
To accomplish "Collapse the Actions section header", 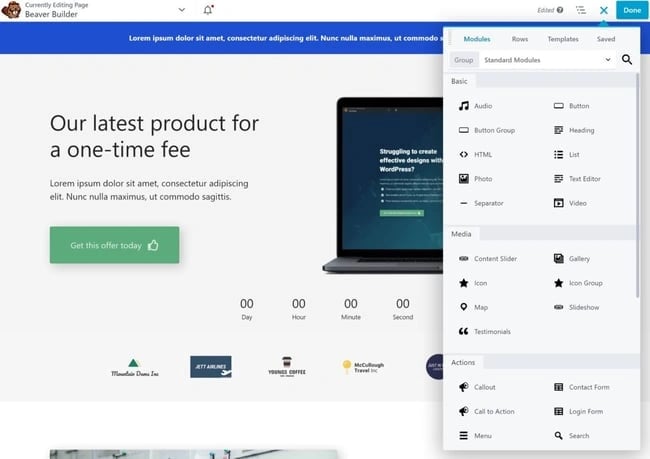I will click(463, 362).
